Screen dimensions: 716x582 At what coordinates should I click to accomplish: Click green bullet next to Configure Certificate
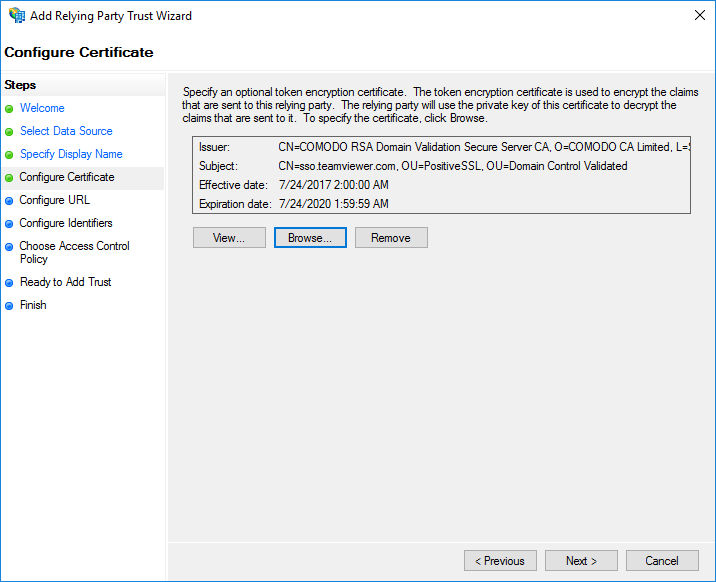(x=9, y=178)
